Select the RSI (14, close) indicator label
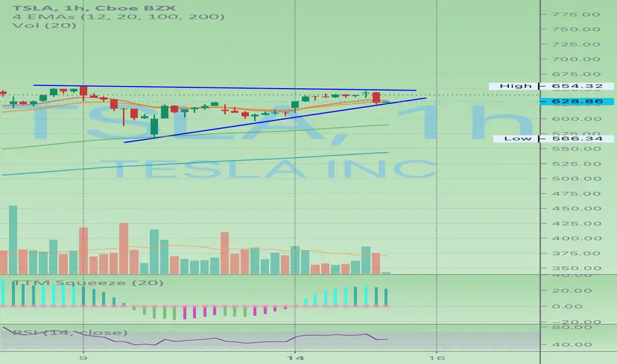 pyautogui.click(x=70, y=332)
